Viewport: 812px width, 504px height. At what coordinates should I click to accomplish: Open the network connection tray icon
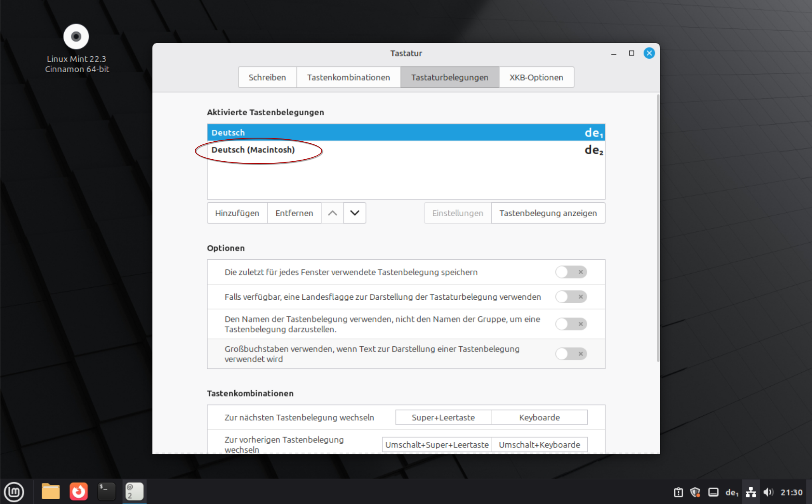click(x=751, y=492)
